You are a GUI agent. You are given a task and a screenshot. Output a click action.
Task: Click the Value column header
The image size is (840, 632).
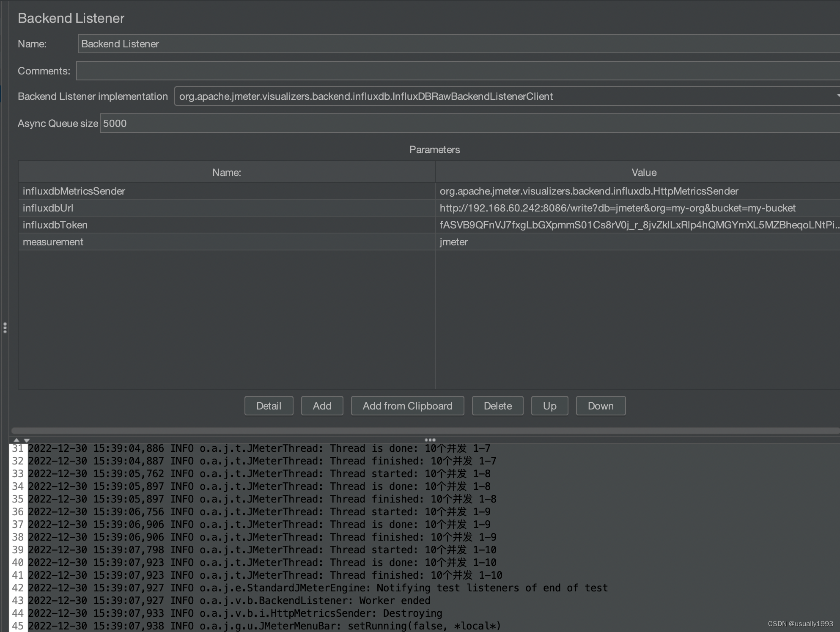point(638,172)
